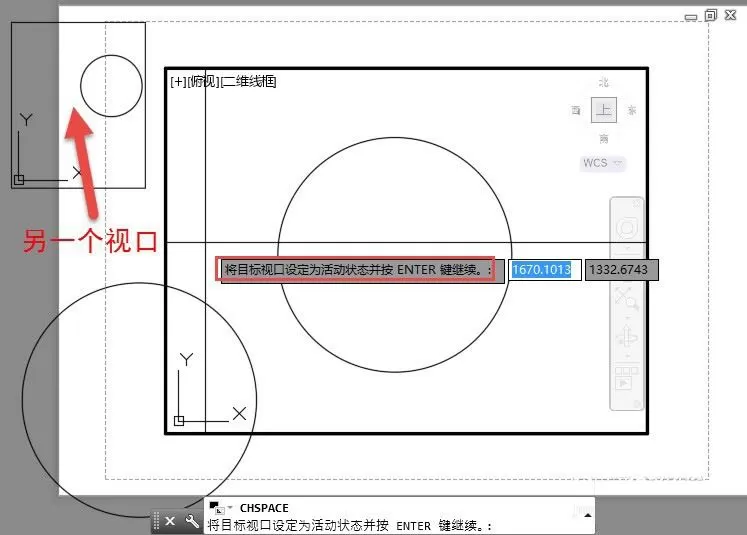The image size is (747, 535).
Task: Open the navigation bar customize menu at bottom
Action: 637,404
